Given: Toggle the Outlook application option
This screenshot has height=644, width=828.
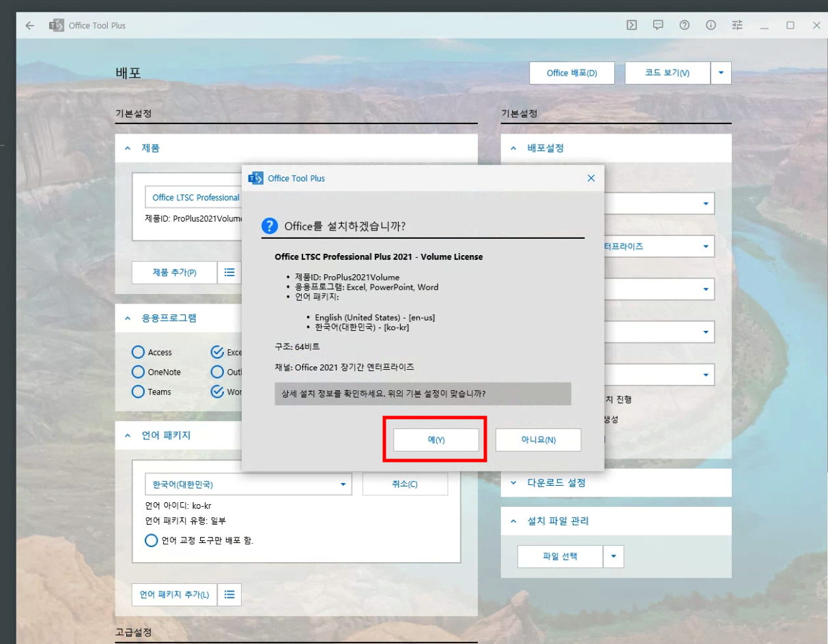Looking at the screenshot, I should click(227, 372).
